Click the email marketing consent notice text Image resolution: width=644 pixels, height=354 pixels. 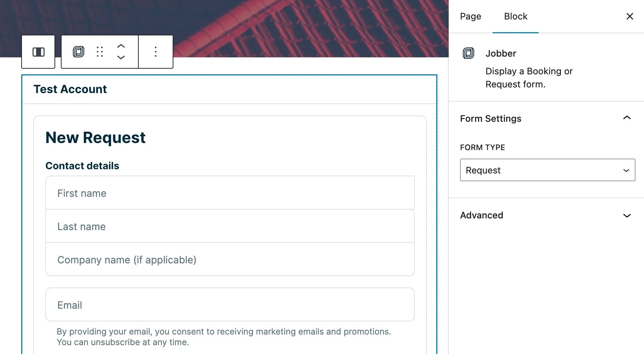(224, 337)
